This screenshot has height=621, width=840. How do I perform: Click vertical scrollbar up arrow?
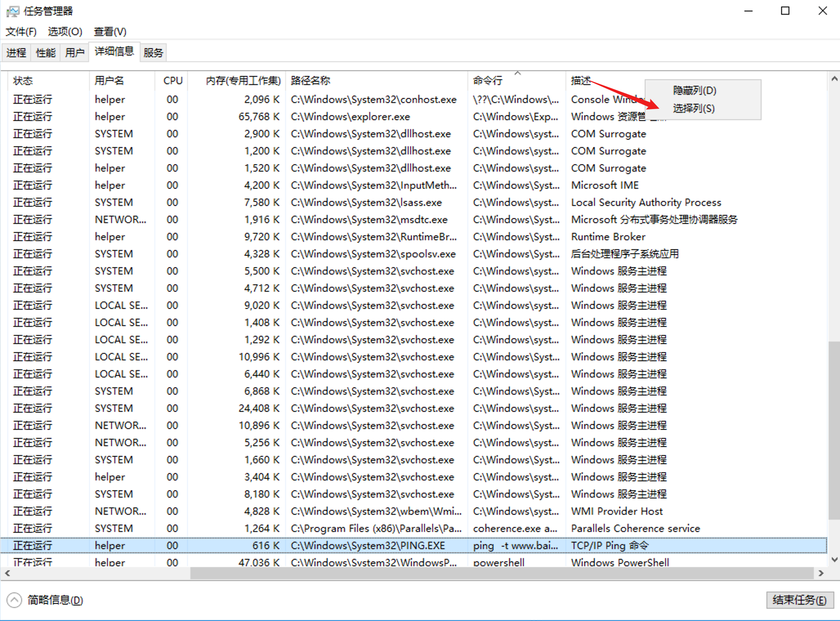point(834,79)
